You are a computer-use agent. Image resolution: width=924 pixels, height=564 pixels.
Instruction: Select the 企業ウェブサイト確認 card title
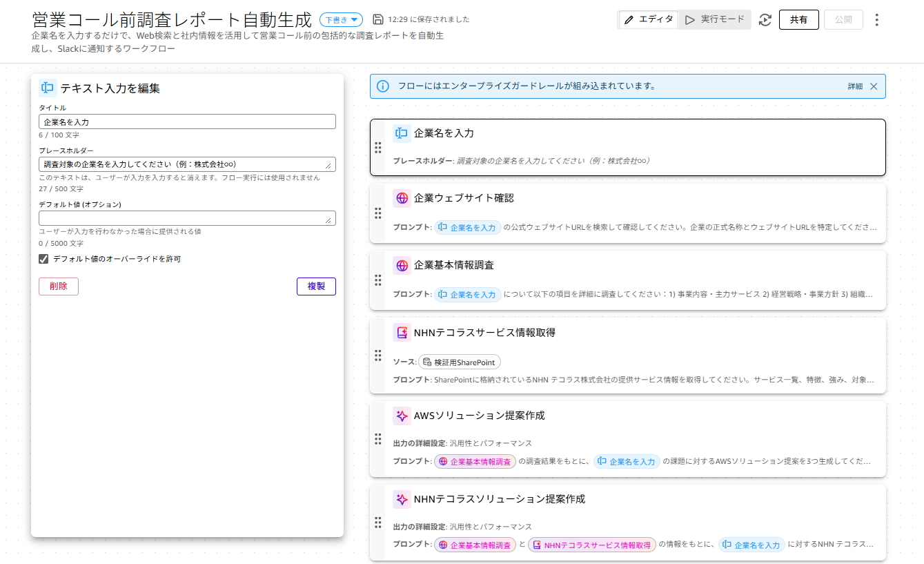tap(464, 198)
